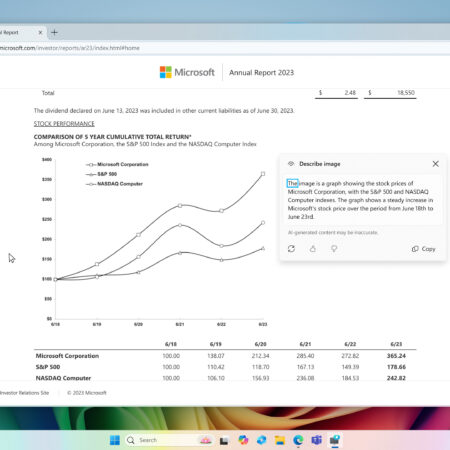The height and width of the screenshot is (450, 450).
Task: Click the blue arrows taskbar app icon
Action: click(261, 440)
